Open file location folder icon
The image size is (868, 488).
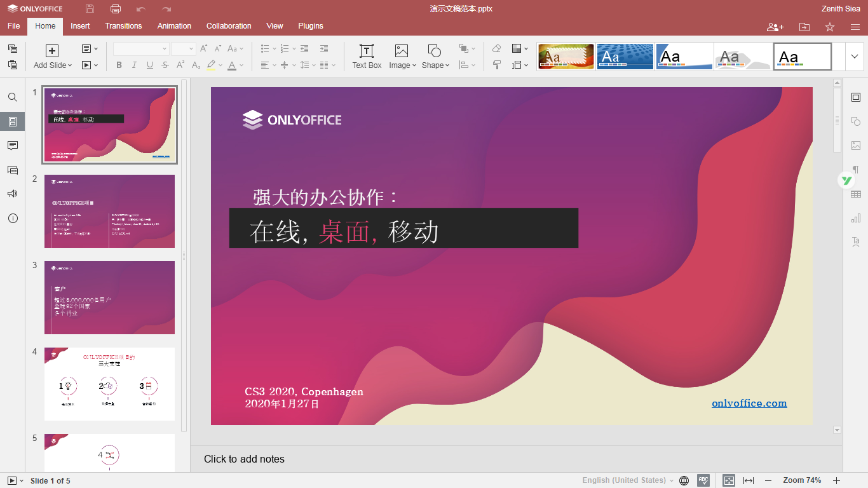[804, 27]
